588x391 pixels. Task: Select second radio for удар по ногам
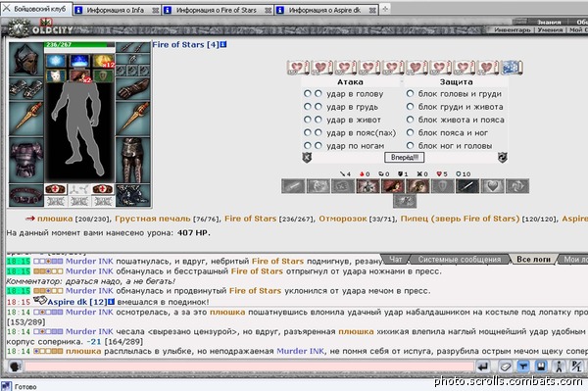318,145
